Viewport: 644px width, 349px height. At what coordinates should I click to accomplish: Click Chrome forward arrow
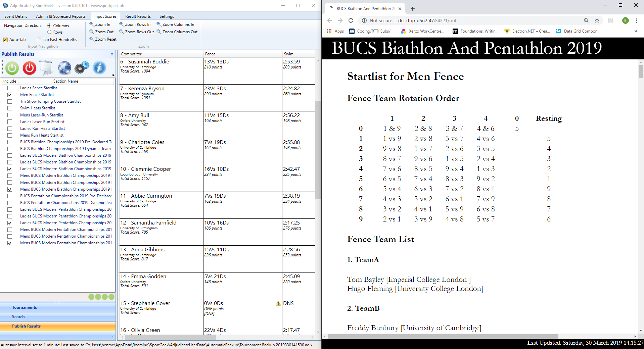click(x=340, y=20)
